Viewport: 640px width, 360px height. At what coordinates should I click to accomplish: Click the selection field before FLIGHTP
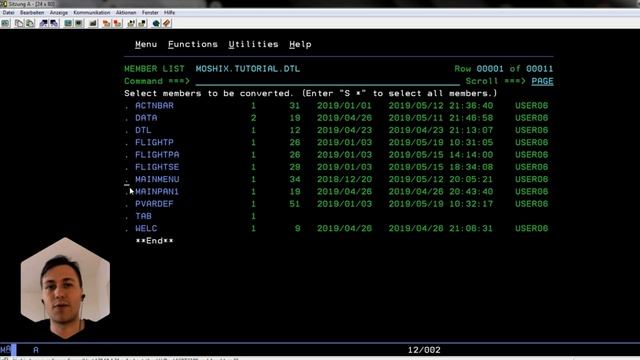click(127, 142)
